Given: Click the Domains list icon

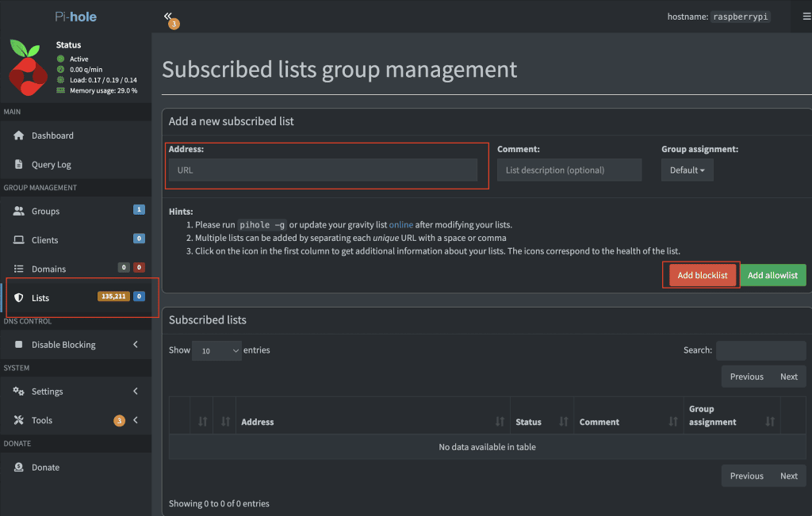Looking at the screenshot, I should pyautogui.click(x=19, y=269).
